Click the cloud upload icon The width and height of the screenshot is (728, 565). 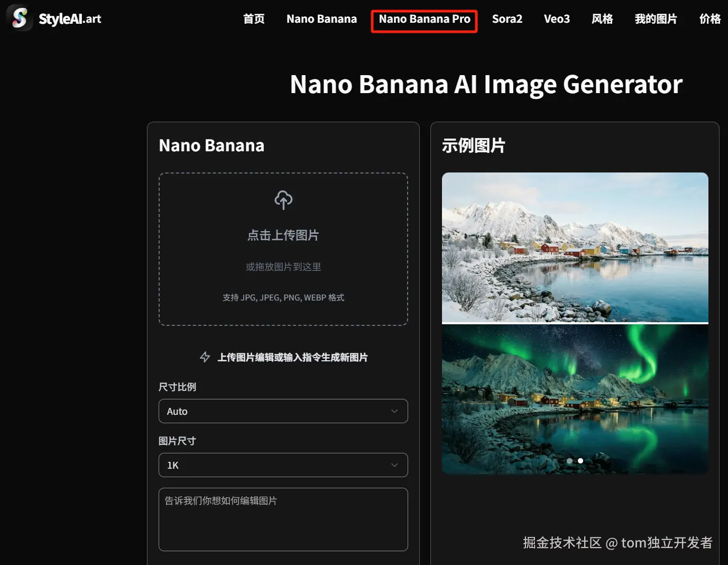coord(283,200)
